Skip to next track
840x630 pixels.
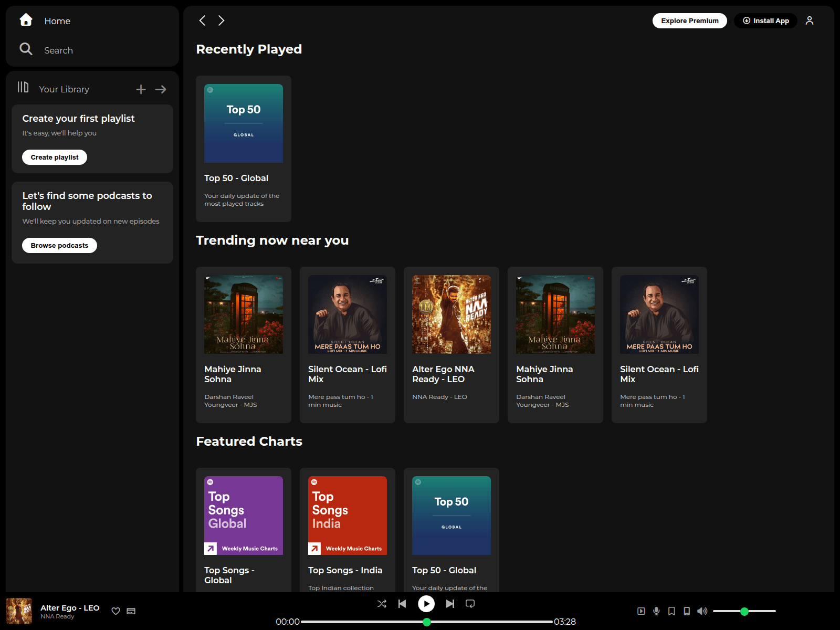tap(450, 604)
